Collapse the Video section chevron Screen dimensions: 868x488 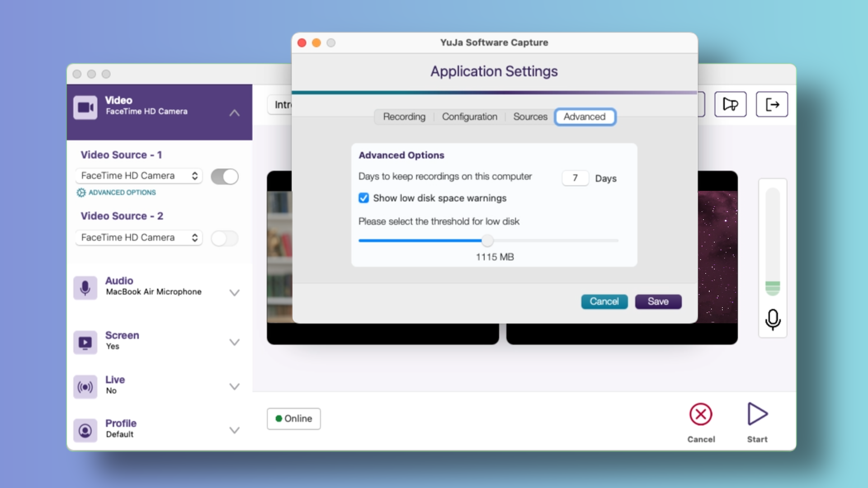pos(234,113)
